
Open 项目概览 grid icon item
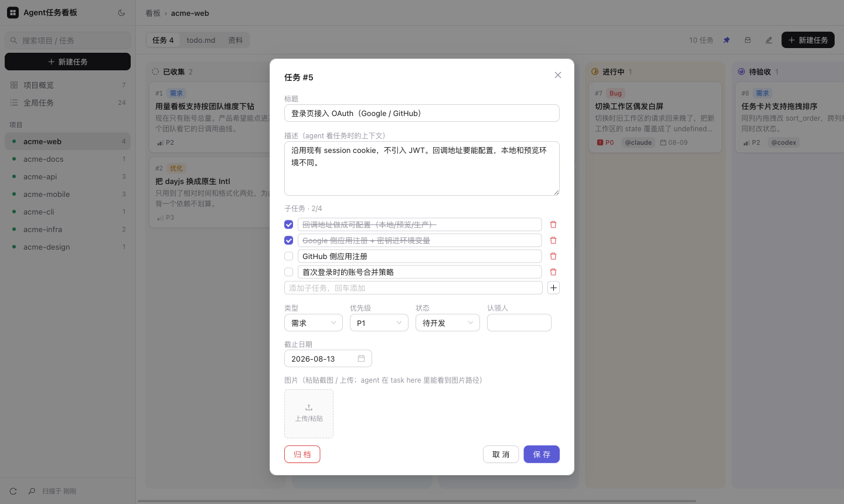point(67,85)
